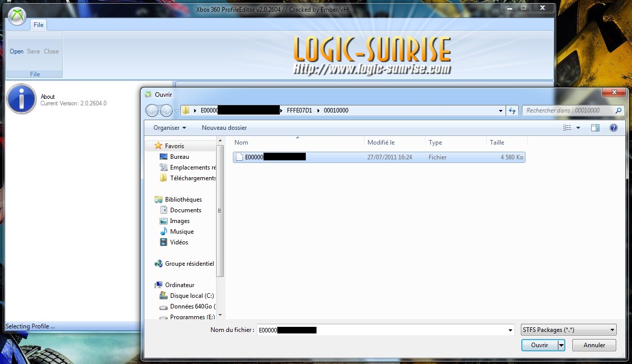Click the FFFE07D1 breadcrumb segment
This screenshot has width=632, height=364.
pos(300,110)
